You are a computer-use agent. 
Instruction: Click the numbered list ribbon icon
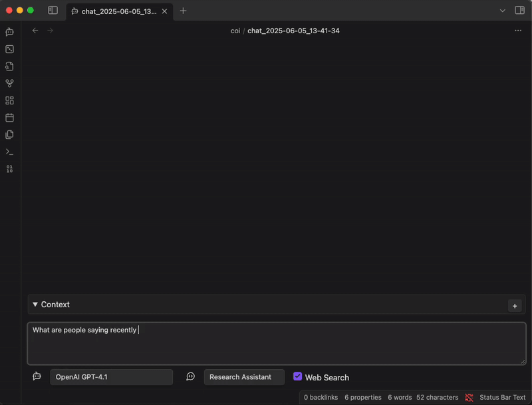point(9,169)
